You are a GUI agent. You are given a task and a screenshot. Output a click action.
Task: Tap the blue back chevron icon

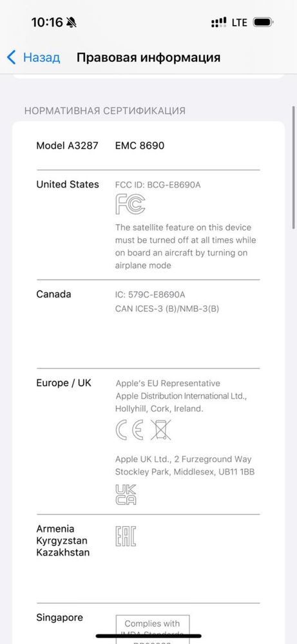(x=12, y=57)
